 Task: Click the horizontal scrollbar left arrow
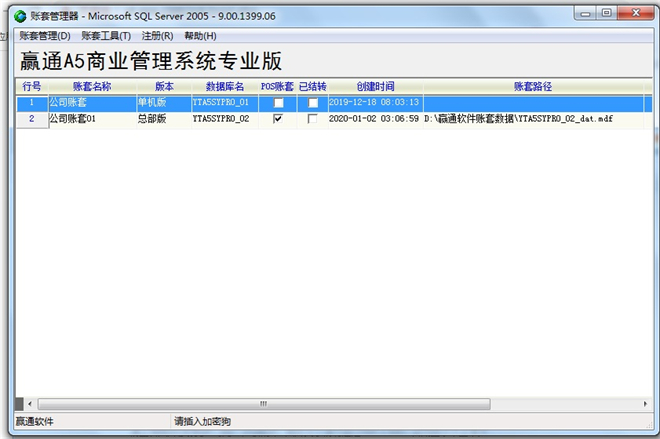coord(30,404)
